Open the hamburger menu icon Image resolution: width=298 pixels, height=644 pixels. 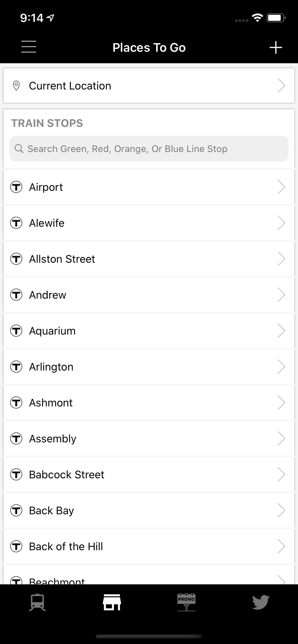[x=29, y=47]
